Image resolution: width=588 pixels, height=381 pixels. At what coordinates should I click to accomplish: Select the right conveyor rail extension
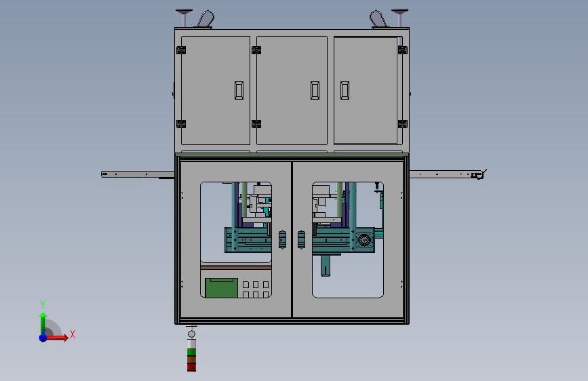point(446,174)
